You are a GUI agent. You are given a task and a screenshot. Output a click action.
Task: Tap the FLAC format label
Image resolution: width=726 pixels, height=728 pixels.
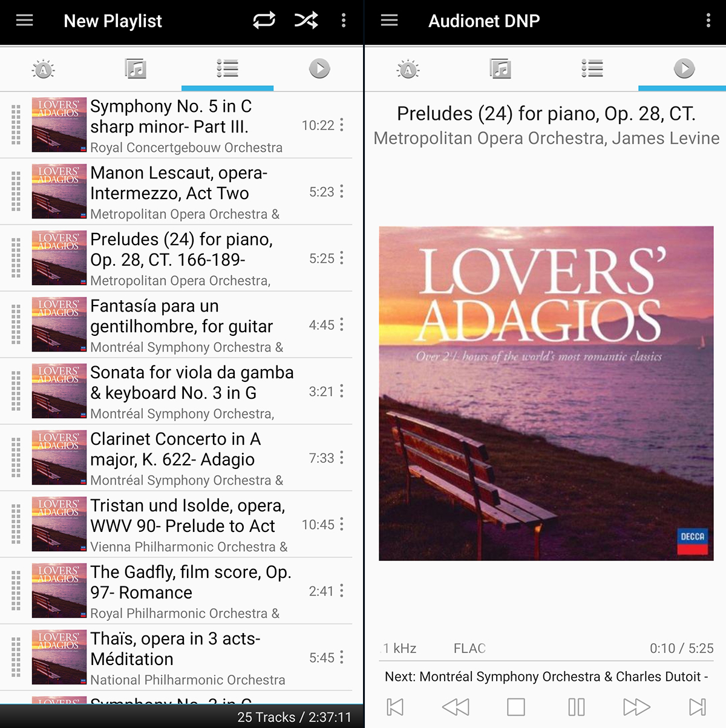[x=469, y=648]
